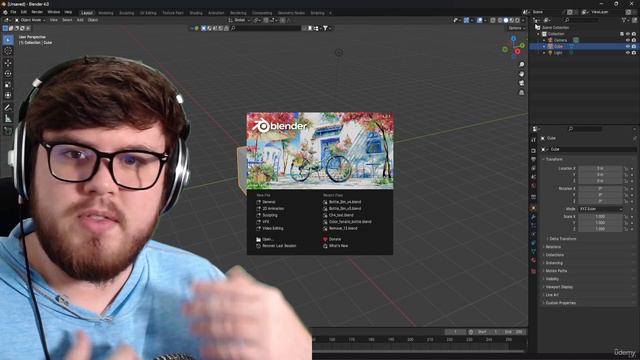
Task: Open the Window menu
Action: coord(53,12)
